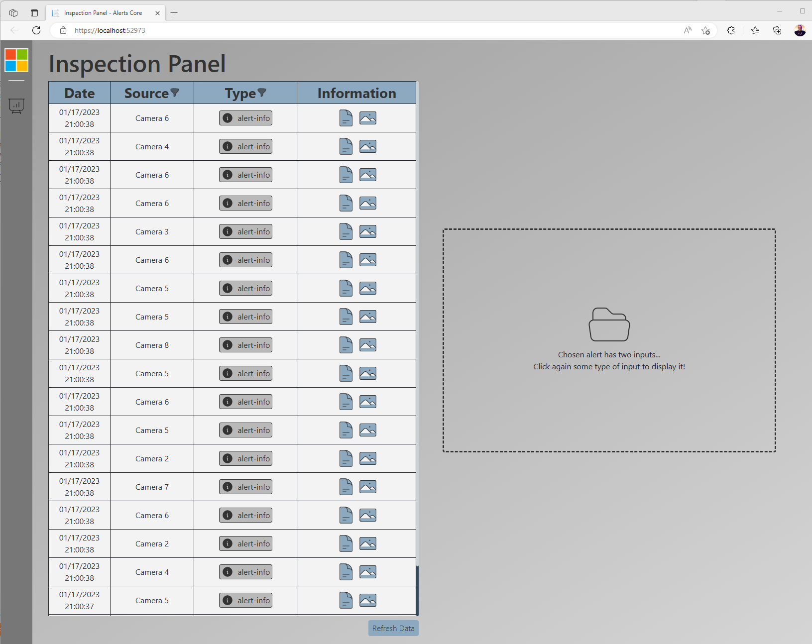Viewport: 812px width, 644px height.
Task: Select the Microsoft logo in the left sidebar
Action: click(16, 60)
